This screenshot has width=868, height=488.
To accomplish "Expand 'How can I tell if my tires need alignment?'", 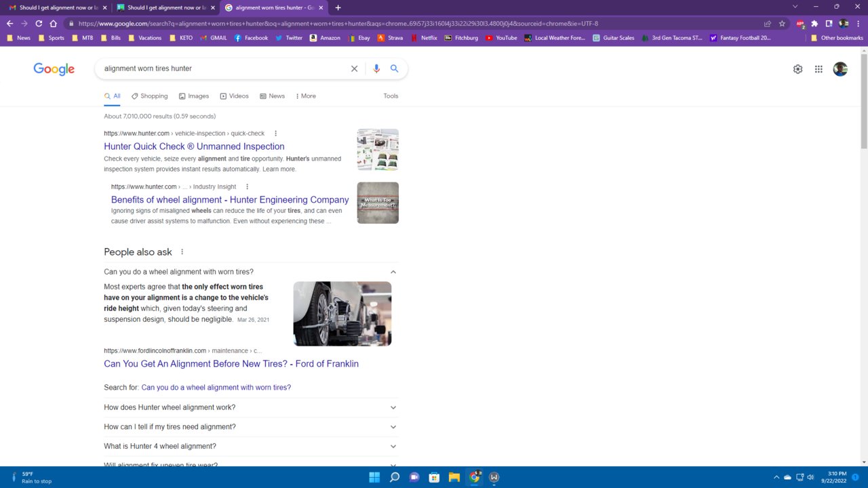I will 393,427.
